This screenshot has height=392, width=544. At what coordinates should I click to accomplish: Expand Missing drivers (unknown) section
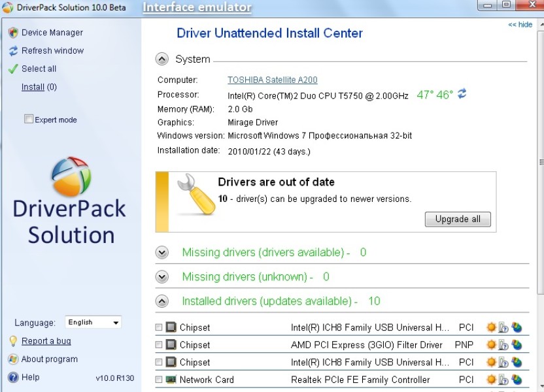coord(161,276)
